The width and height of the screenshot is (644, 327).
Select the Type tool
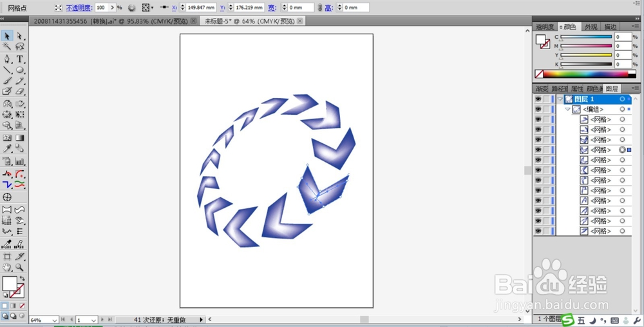point(20,59)
